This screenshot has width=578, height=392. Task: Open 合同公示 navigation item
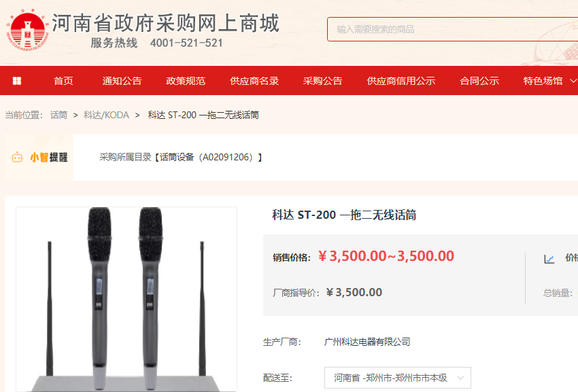479,81
